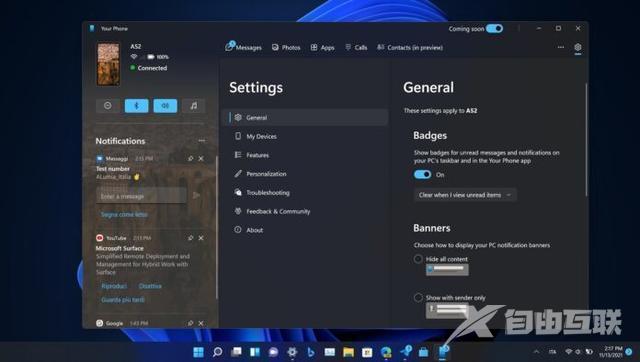Image resolution: width=640 pixels, height=362 pixels.
Task: Click the phone wallpaper thumbnail
Action: coord(109,64)
